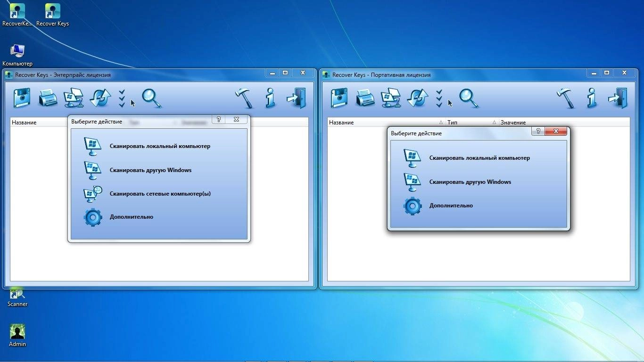Open hammer settings icon in Enterprise window
This screenshot has height=362, width=644.
click(x=244, y=98)
